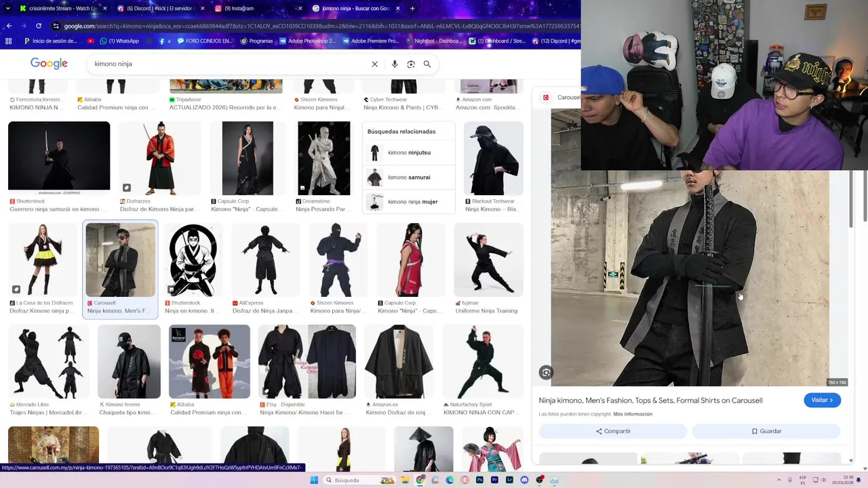The width and height of the screenshot is (868, 488).
Task: Open FORO CONEJOS EN bookmark
Action: pyautogui.click(x=204, y=41)
